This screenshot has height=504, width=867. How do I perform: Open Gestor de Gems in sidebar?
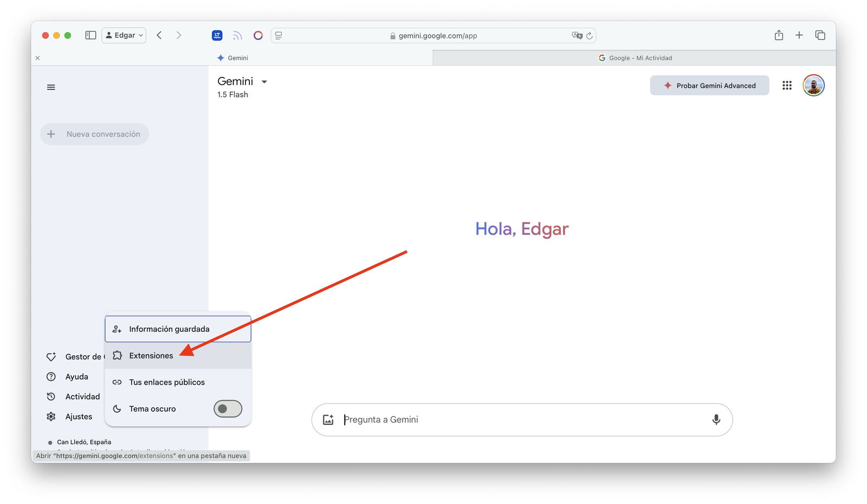(76, 357)
